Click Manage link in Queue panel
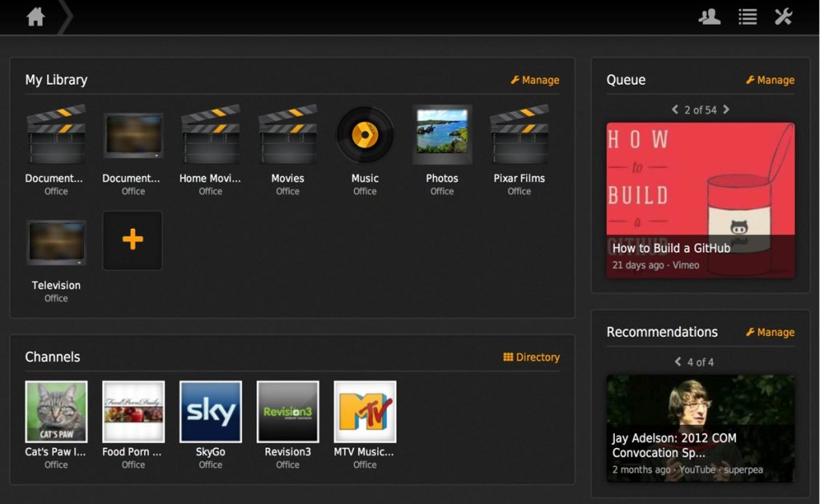The height and width of the screenshot is (504, 820). [x=770, y=80]
